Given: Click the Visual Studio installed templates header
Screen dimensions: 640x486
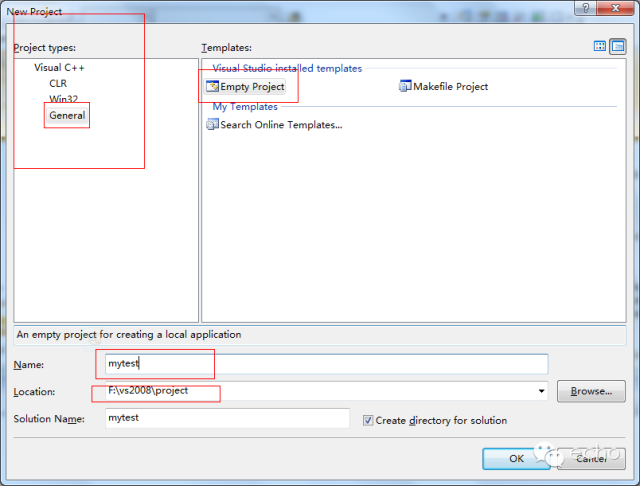Looking at the screenshot, I should (x=287, y=68).
